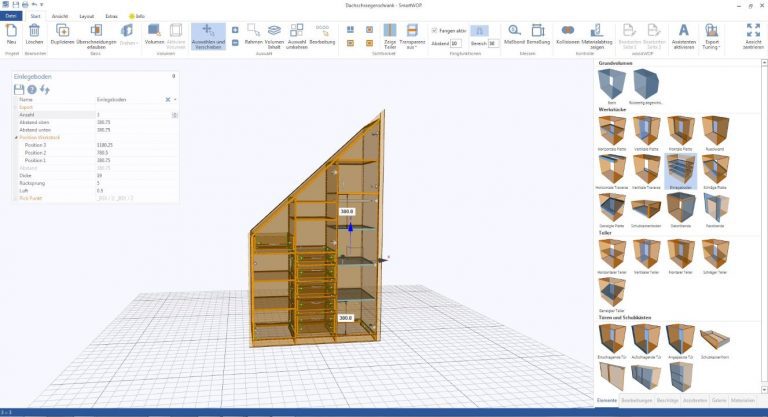The height and width of the screenshot is (417, 768).
Task: Toggle the Zeige Teiler visibility button
Action: [390, 36]
